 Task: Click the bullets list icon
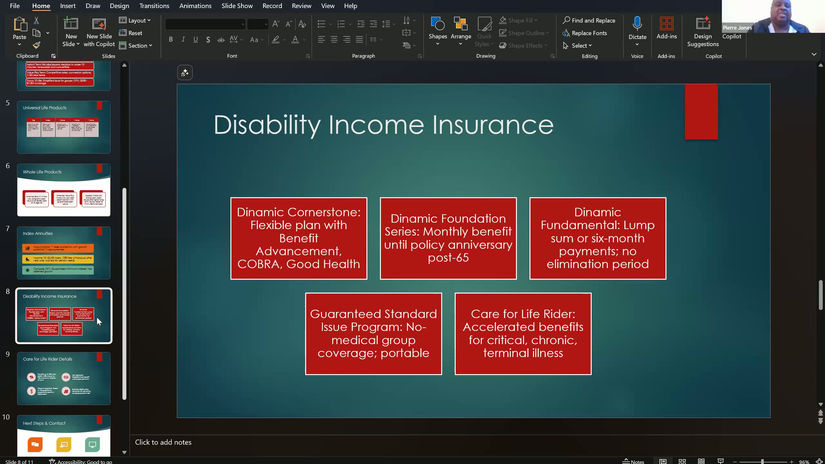click(321, 24)
